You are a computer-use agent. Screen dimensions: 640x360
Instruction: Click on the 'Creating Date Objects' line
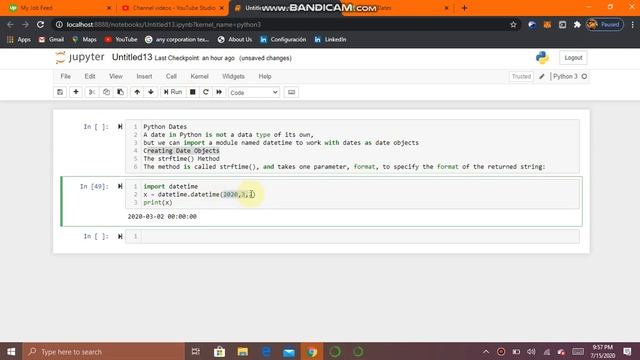tap(181, 151)
